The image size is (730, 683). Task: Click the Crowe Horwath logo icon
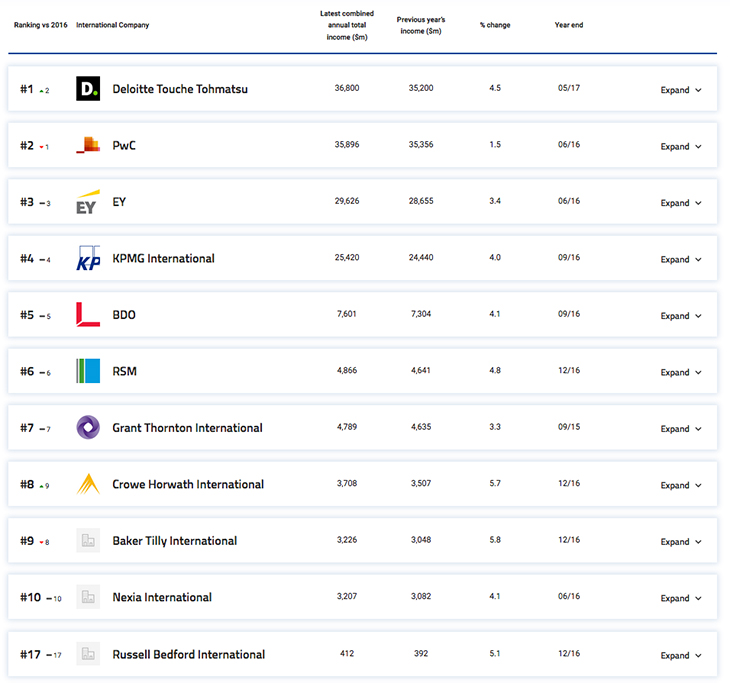88,484
